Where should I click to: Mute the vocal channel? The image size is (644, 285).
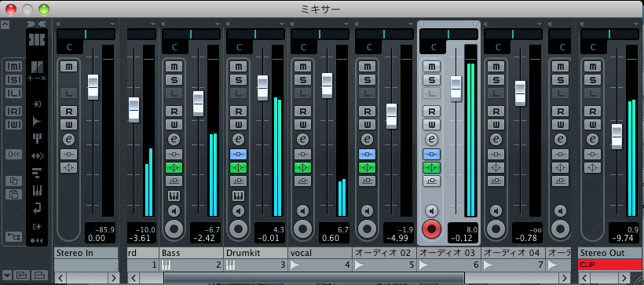[x=302, y=67]
